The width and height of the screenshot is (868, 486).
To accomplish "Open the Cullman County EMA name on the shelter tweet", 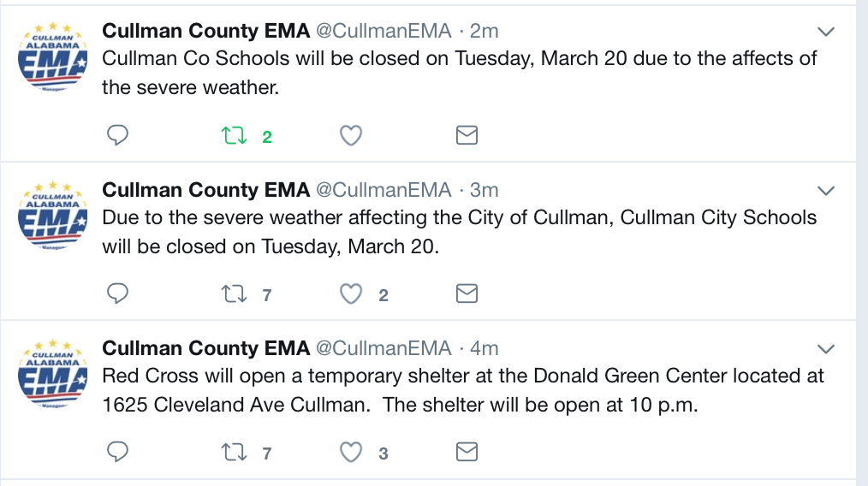I will [206, 348].
